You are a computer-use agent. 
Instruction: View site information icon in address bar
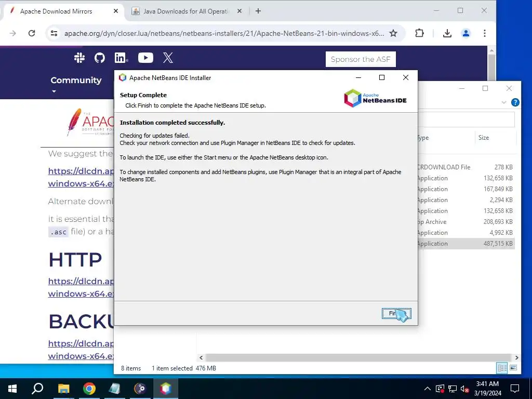point(54,33)
